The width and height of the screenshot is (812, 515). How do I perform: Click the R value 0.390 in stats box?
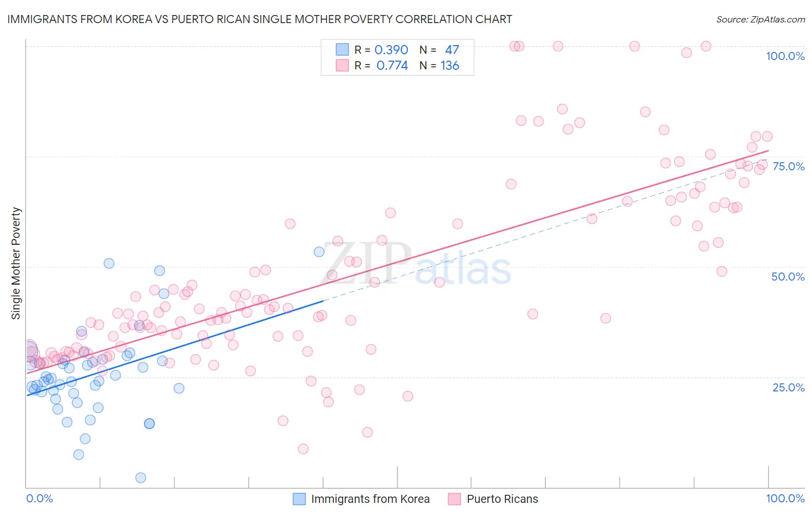392,50
